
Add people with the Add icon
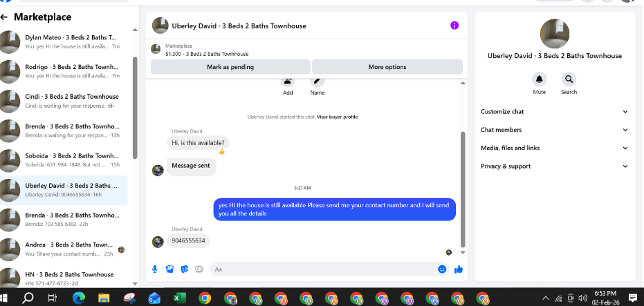click(288, 82)
